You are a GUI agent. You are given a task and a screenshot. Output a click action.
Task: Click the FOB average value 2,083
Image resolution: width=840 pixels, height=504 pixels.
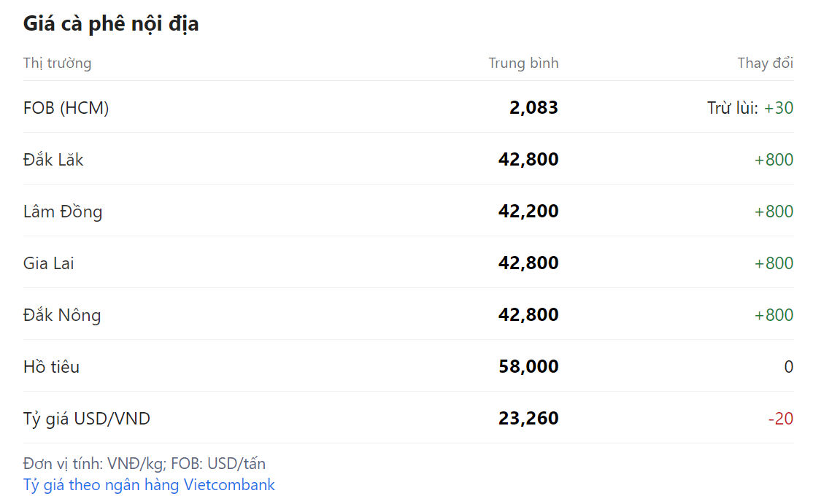tap(533, 108)
